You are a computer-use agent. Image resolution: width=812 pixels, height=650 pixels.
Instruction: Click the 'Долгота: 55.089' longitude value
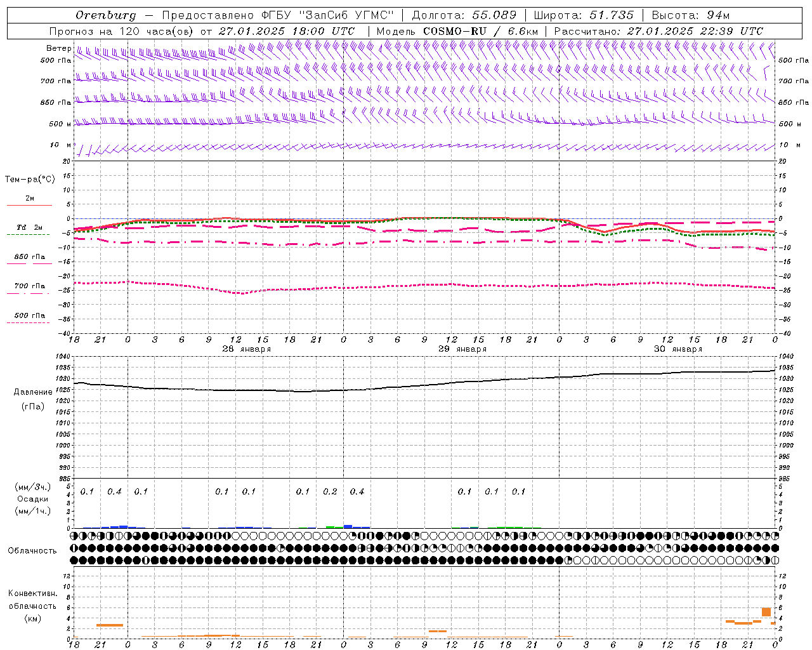point(464,15)
